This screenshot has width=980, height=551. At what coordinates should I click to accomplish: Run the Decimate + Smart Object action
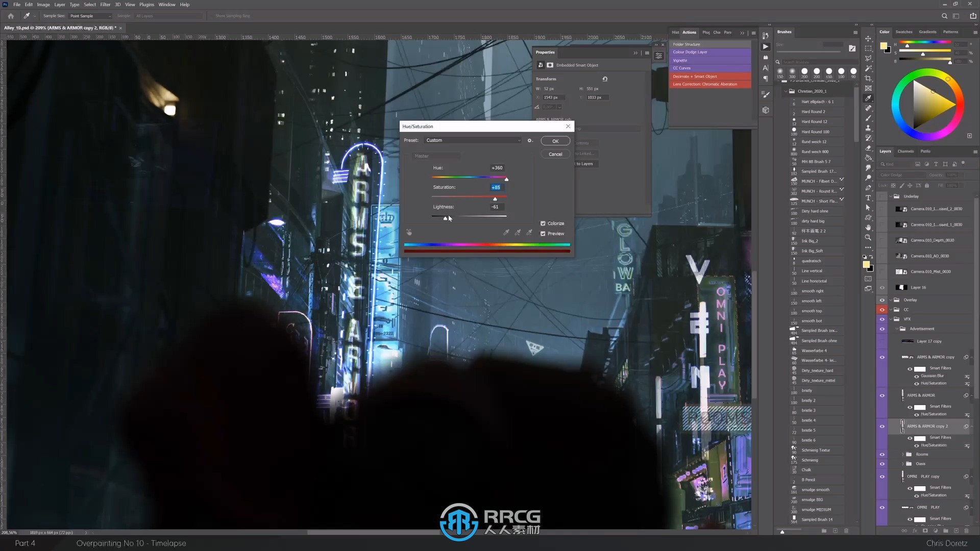click(710, 77)
